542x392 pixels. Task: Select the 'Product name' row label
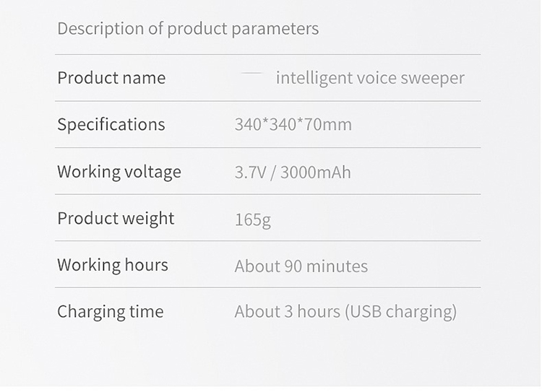click(111, 78)
